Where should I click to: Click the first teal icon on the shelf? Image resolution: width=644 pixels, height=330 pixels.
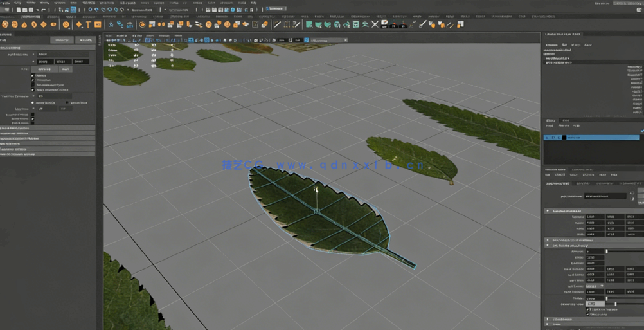click(x=309, y=24)
